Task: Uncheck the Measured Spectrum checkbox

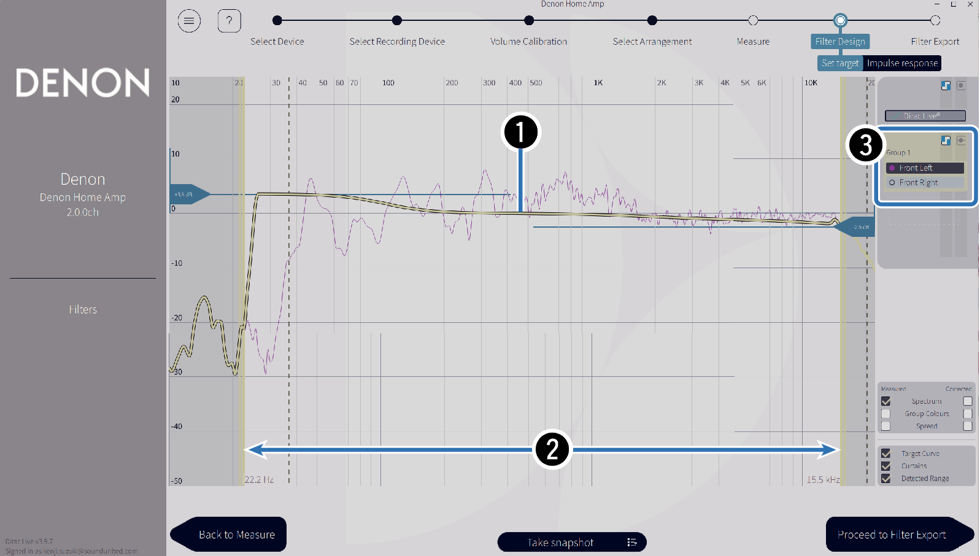Action: [x=885, y=401]
